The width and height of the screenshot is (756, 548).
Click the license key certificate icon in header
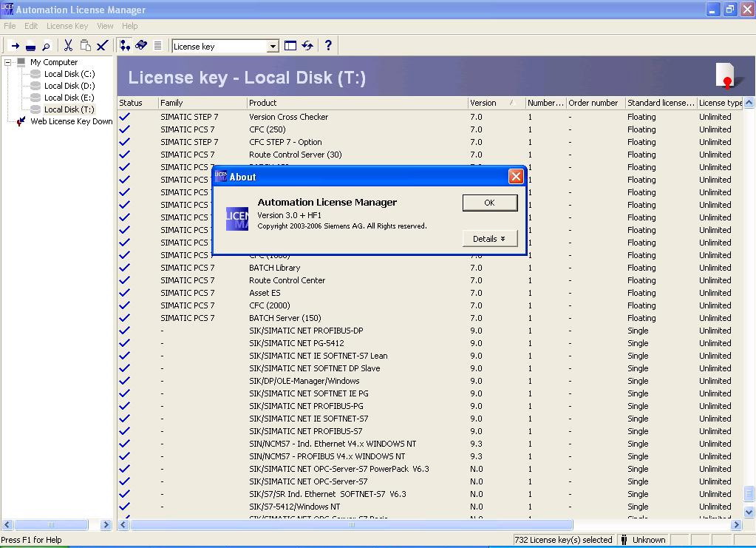[x=726, y=76]
